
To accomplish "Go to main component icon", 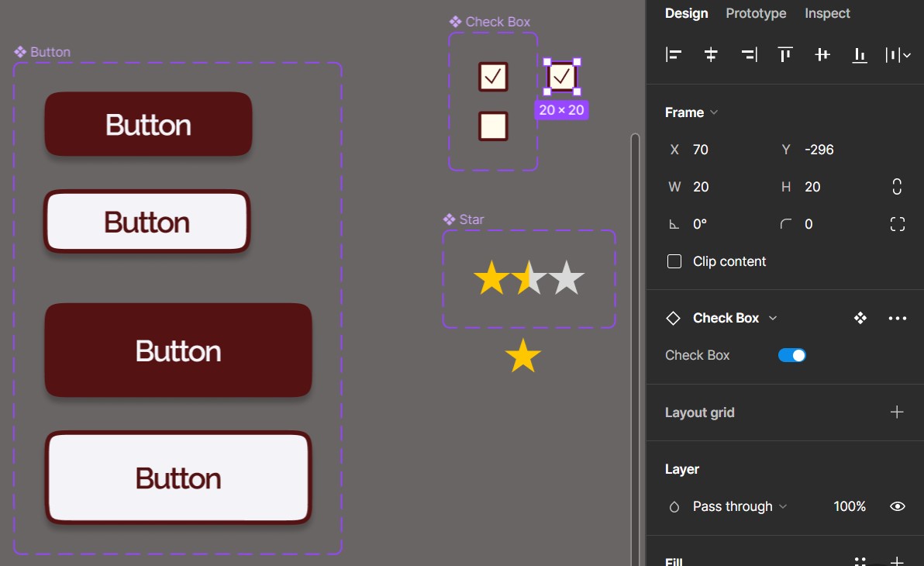I will pos(860,319).
